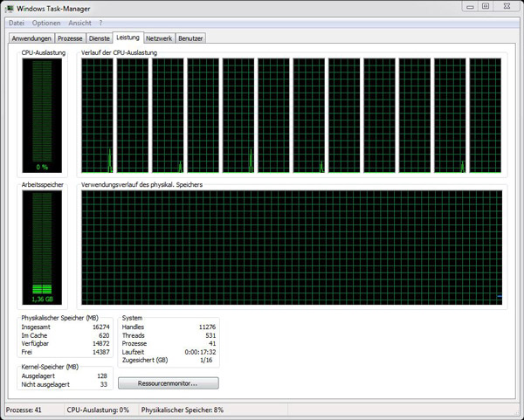Image resolution: width=524 pixels, height=420 pixels.
Task: Open the ? help menu
Action: [100, 23]
